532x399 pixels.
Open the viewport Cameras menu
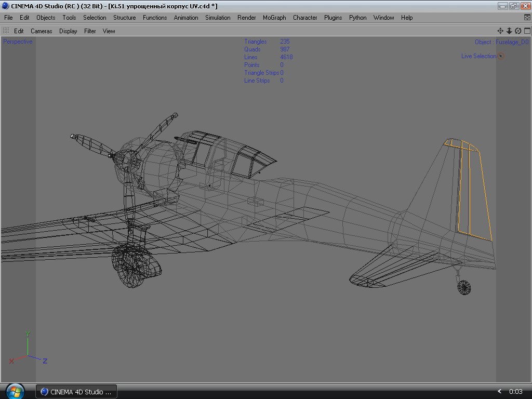[41, 31]
